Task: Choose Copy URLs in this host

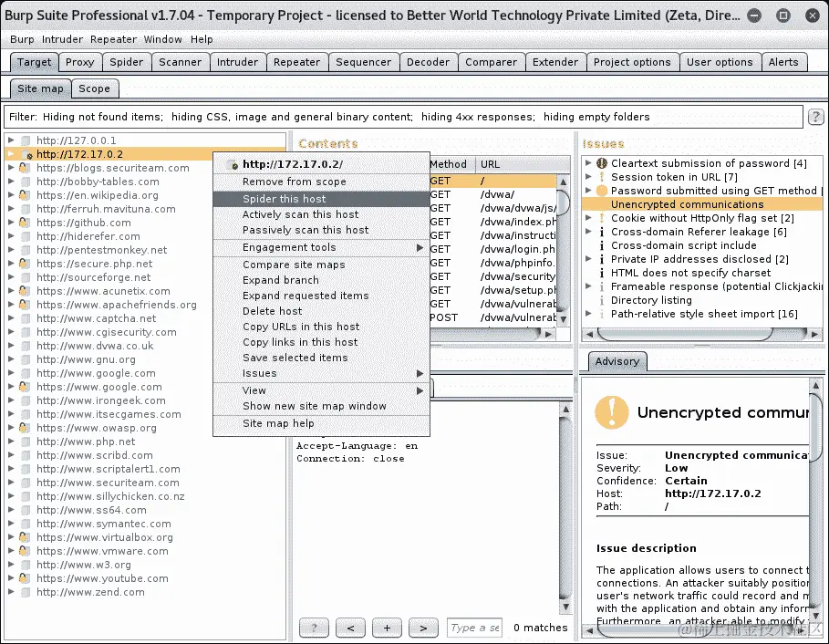Action: click(321, 327)
